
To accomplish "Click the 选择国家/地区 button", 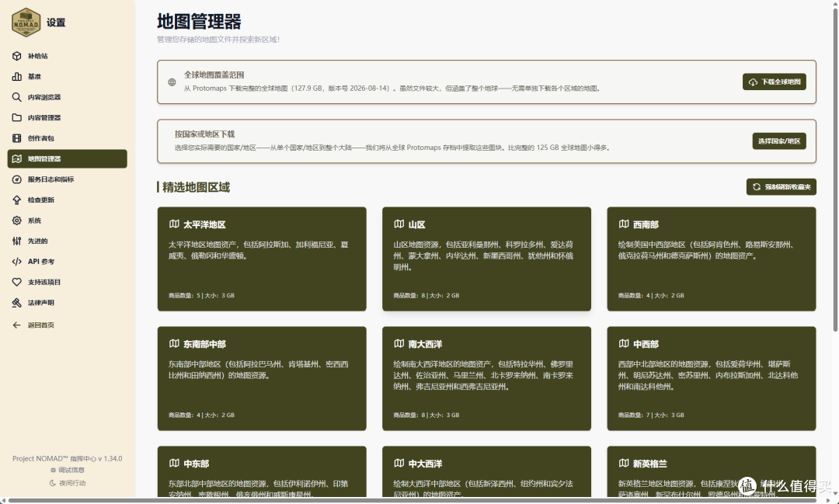I will [779, 141].
